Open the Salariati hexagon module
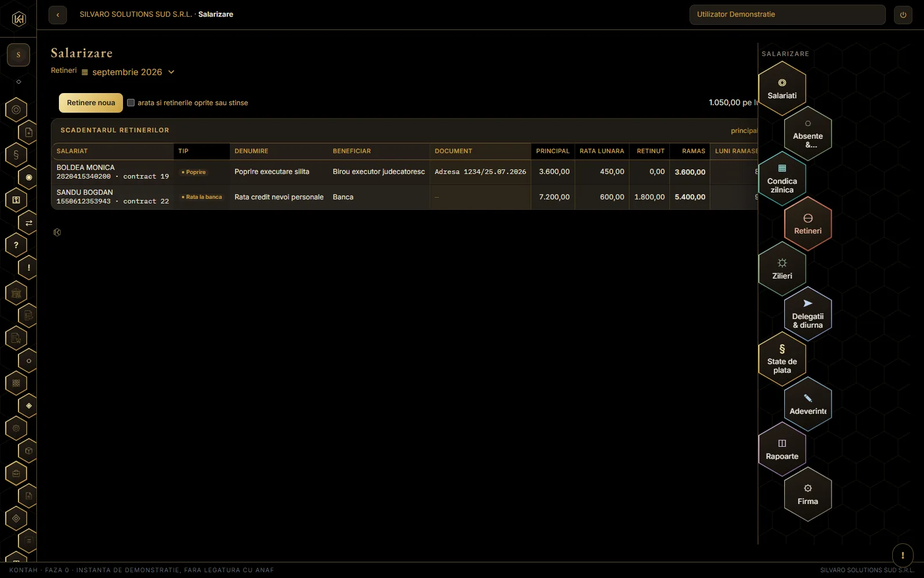 point(782,88)
